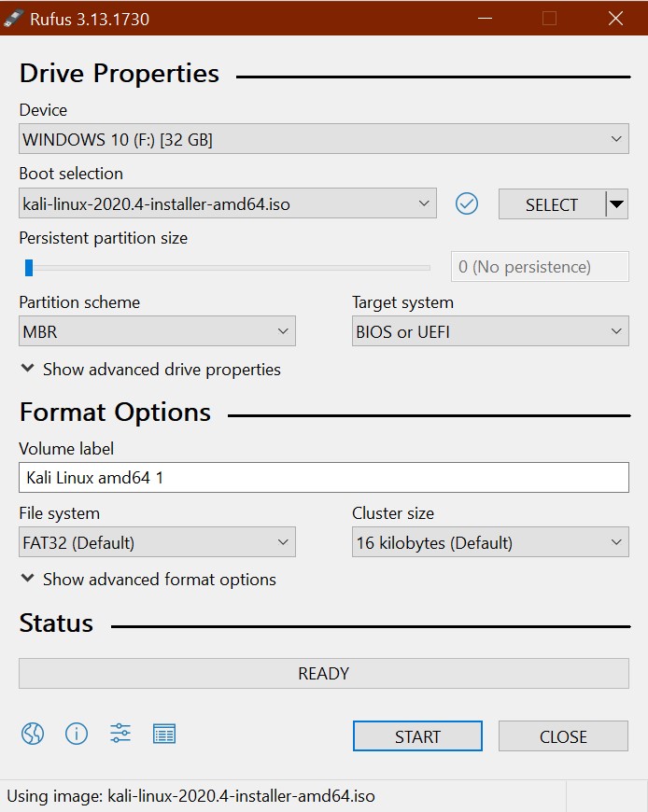Open application settings sliders icon

(120, 734)
